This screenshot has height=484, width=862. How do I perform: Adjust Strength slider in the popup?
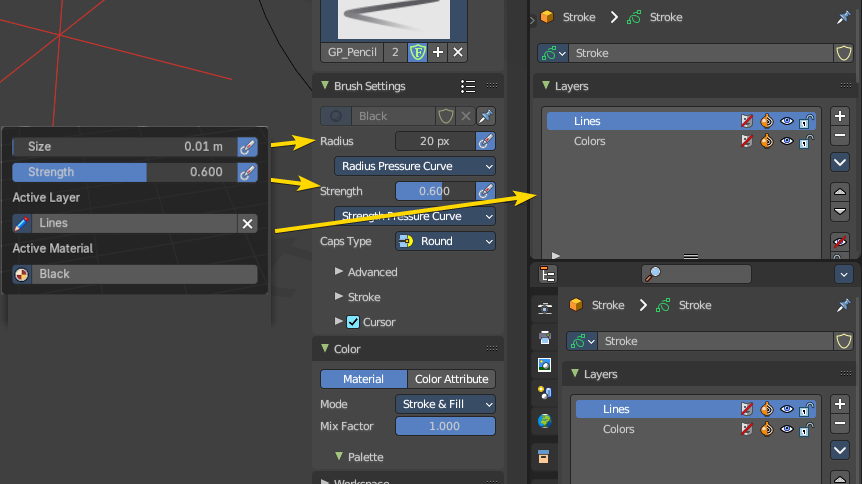click(x=125, y=172)
